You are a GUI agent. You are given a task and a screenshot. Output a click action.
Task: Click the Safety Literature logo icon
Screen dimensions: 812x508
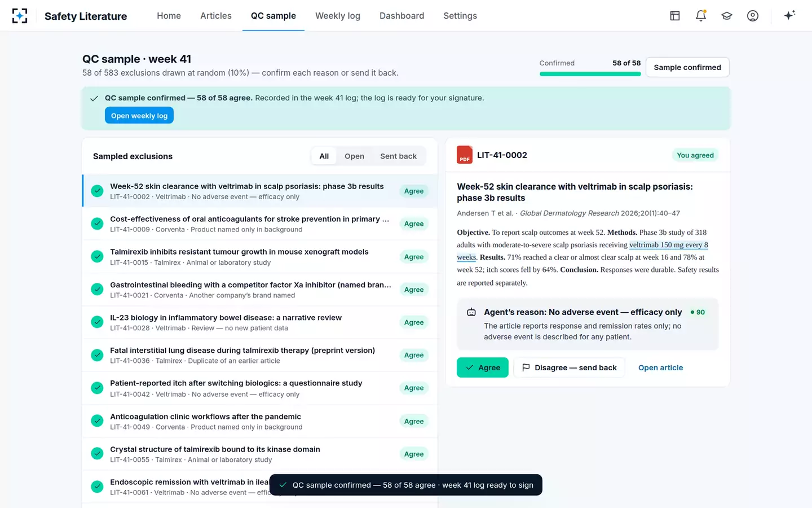pos(20,16)
